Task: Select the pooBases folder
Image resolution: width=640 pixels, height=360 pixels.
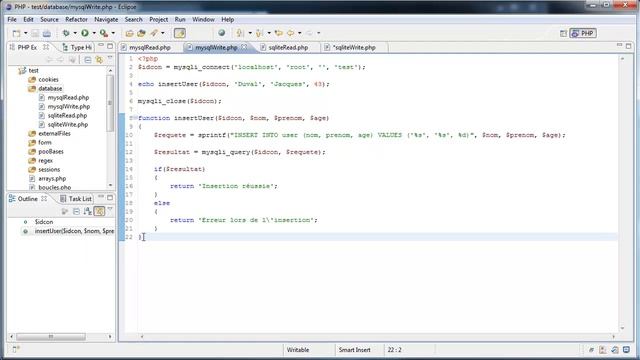Action: pyautogui.click(x=51, y=151)
